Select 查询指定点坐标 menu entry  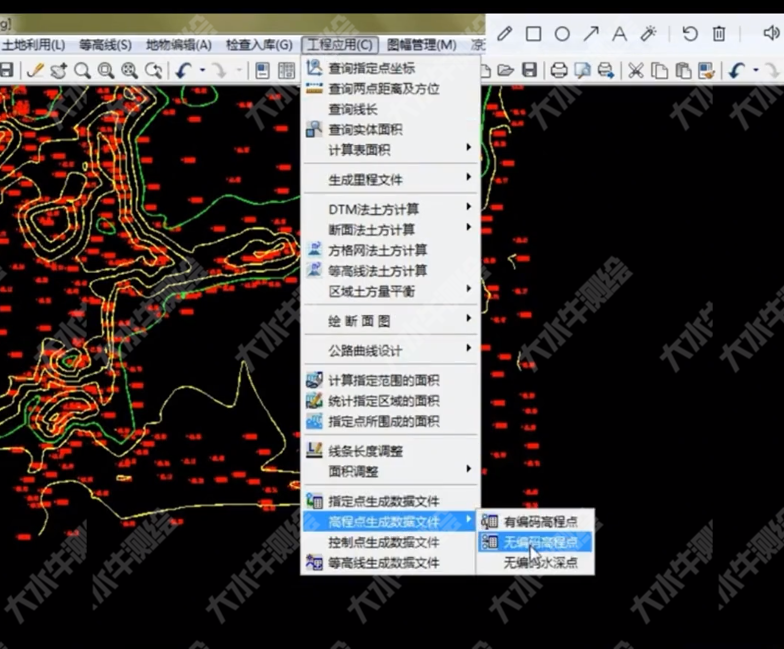(x=371, y=68)
